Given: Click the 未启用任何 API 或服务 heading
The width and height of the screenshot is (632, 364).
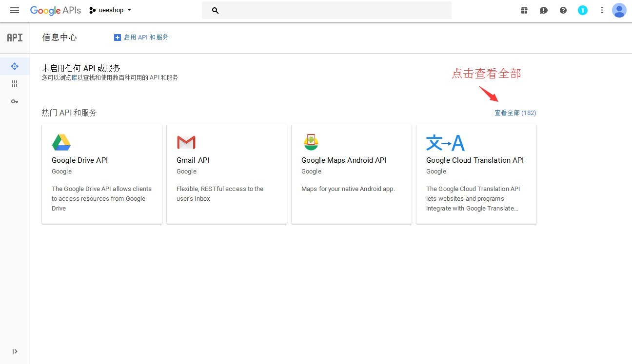Looking at the screenshot, I should tap(81, 68).
